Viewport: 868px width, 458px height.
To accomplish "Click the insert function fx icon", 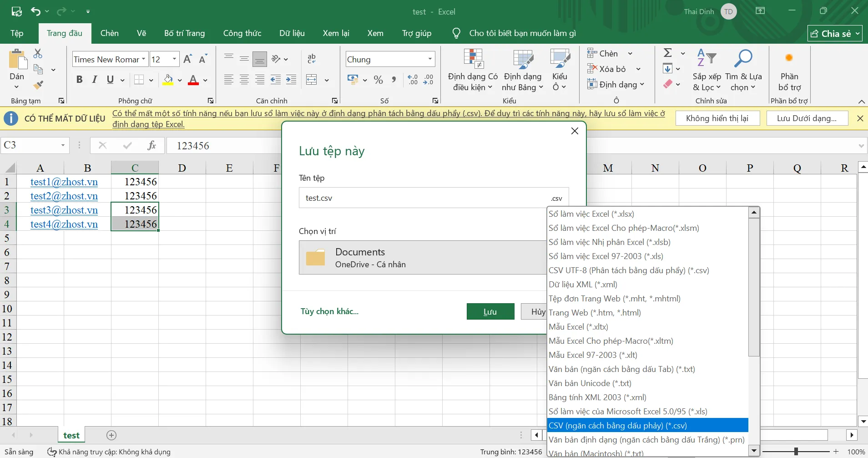I will pyautogui.click(x=151, y=146).
